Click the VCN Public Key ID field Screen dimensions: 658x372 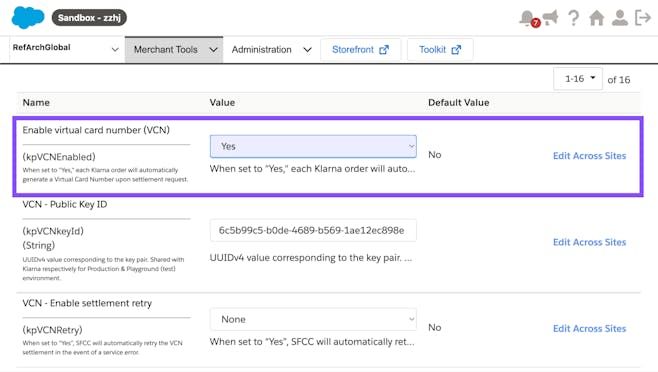tap(313, 230)
